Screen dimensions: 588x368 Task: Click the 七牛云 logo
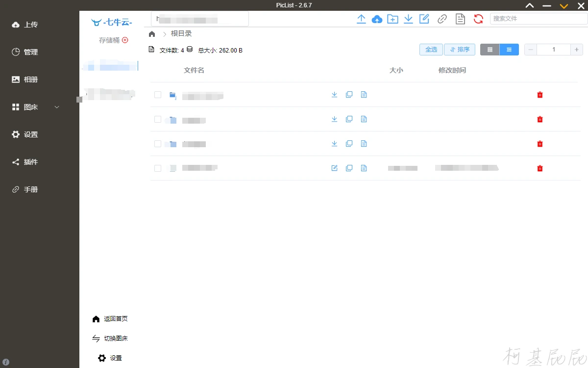click(111, 22)
